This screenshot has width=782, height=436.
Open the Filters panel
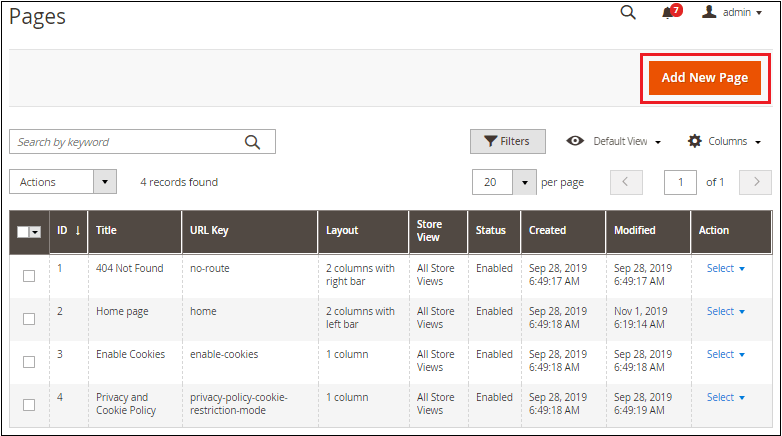coord(508,142)
